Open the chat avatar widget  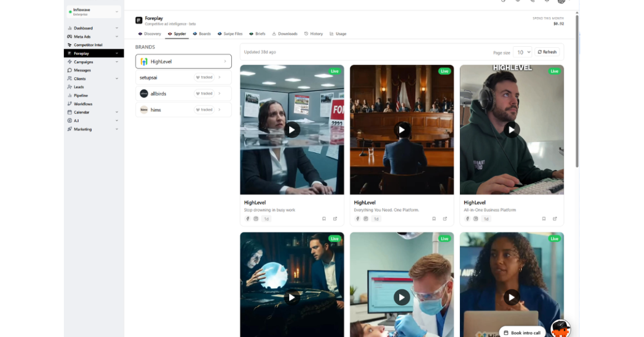tap(561, 328)
